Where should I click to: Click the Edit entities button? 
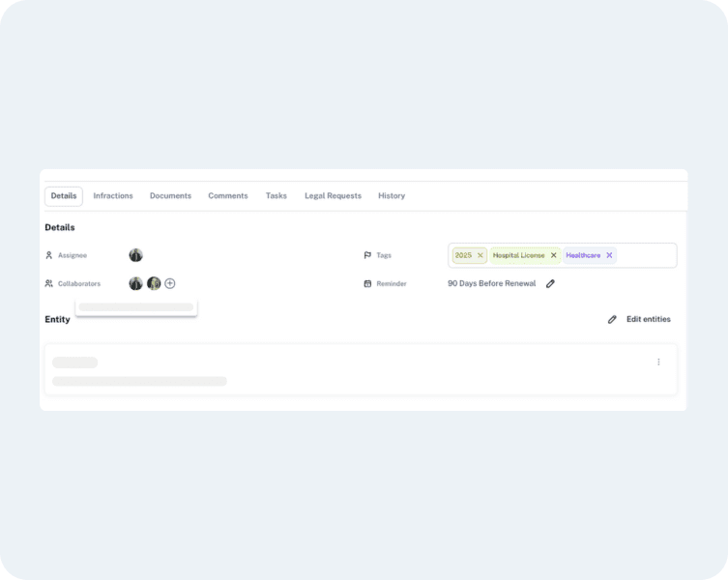639,319
